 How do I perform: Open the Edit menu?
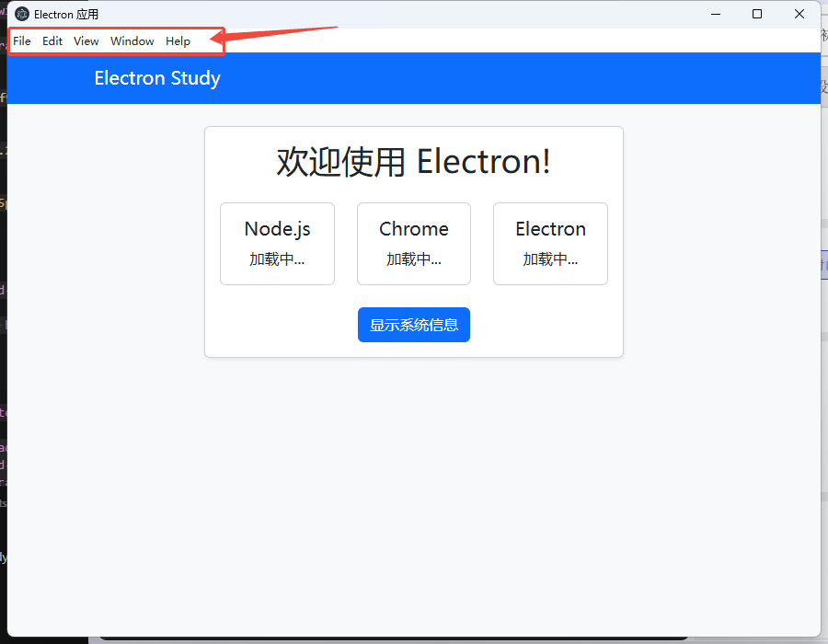pyautogui.click(x=52, y=41)
